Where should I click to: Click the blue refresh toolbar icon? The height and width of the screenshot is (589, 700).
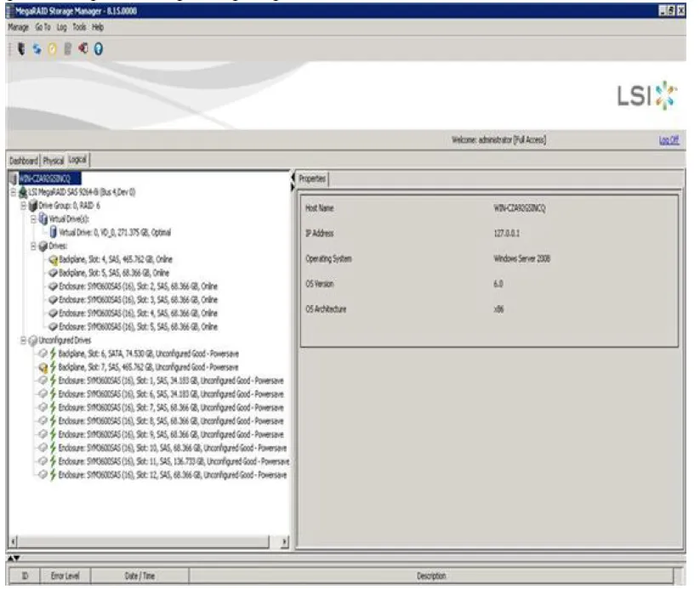pos(37,49)
